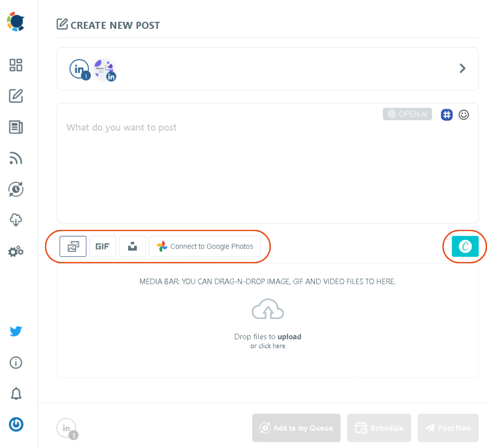
Task: Open the notifications bell
Action: click(15, 394)
